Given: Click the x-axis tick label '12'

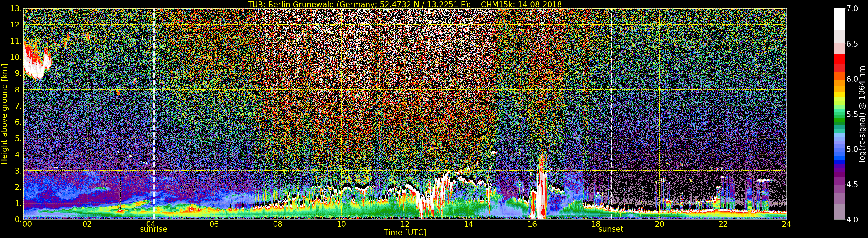Looking at the screenshot, I should coord(405,224).
